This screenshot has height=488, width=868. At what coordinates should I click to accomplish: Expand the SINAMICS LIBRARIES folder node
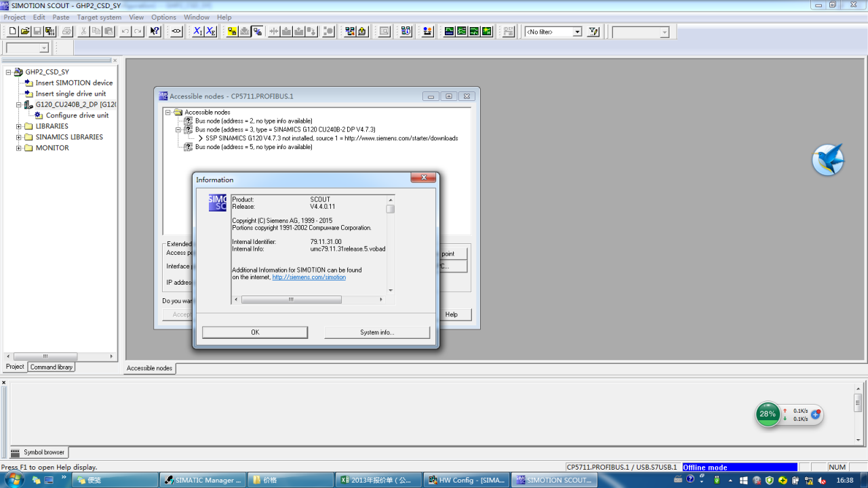point(19,137)
